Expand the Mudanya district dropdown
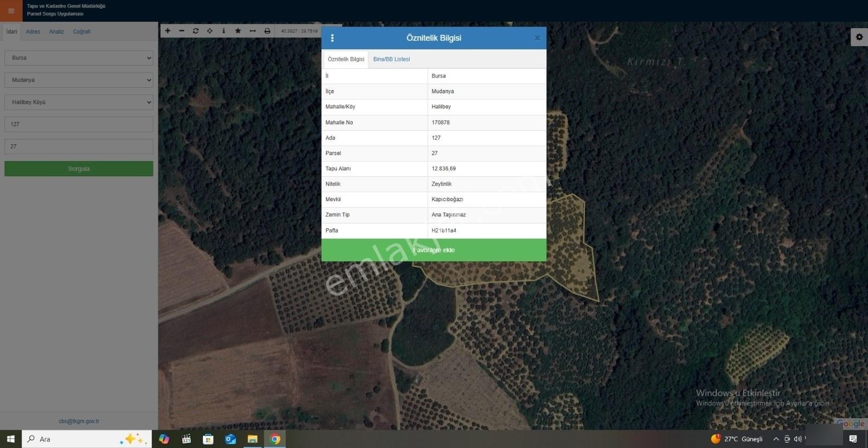The image size is (868, 448). (79, 80)
